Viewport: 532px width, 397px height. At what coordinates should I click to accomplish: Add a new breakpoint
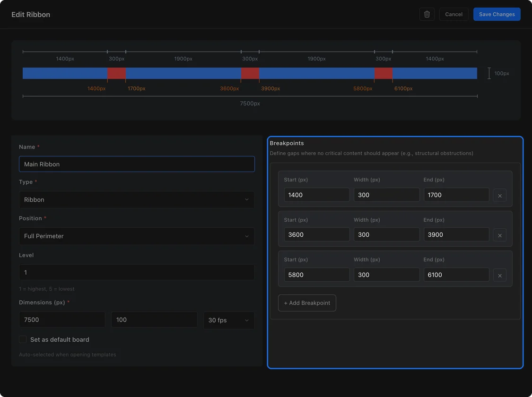coord(307,303)
